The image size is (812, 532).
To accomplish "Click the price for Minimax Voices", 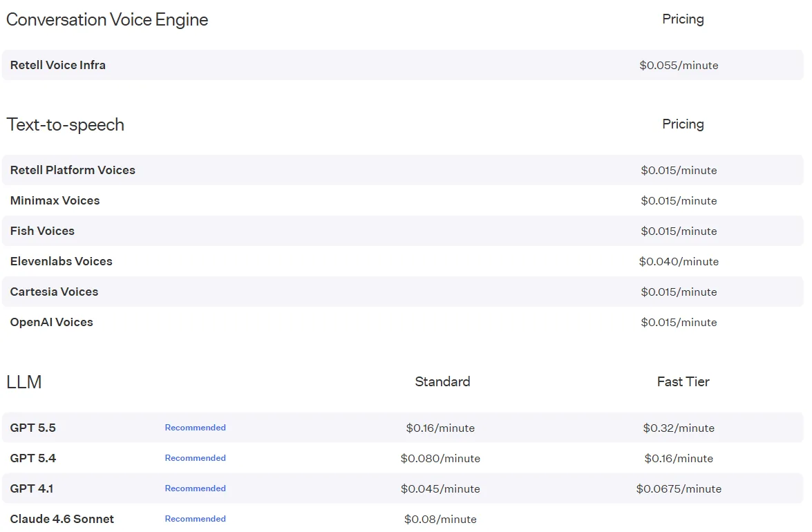I will 679,201.
